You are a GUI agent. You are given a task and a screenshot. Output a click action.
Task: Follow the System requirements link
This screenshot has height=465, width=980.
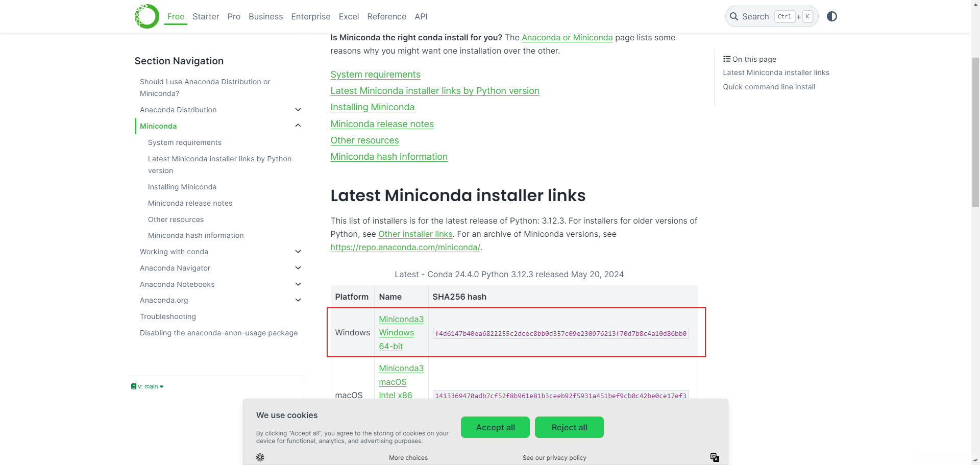coord(375,75)
